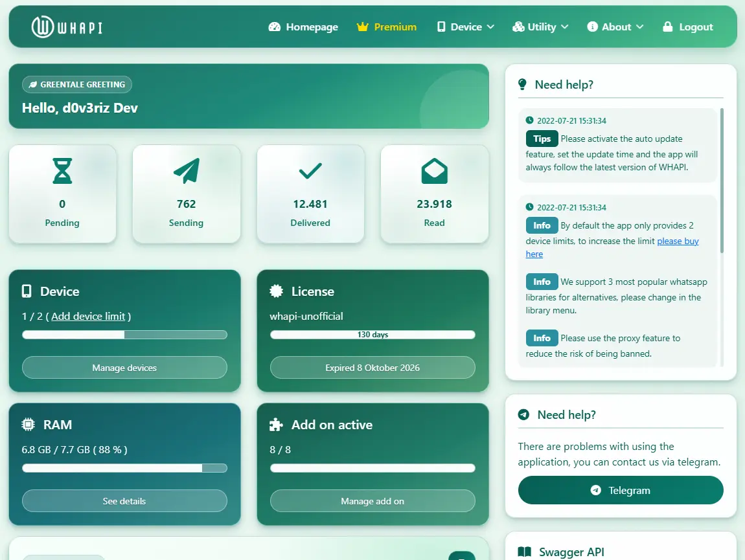Click the Manage add on button
This screenshot has height=560, width=745.
[x=372, y=501]
